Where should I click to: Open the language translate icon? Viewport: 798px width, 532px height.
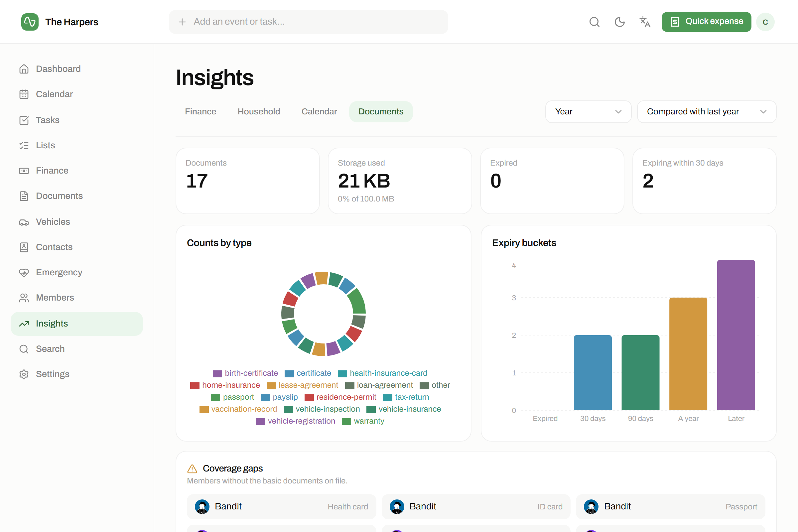pyautogui.click(x=645, y=22)
